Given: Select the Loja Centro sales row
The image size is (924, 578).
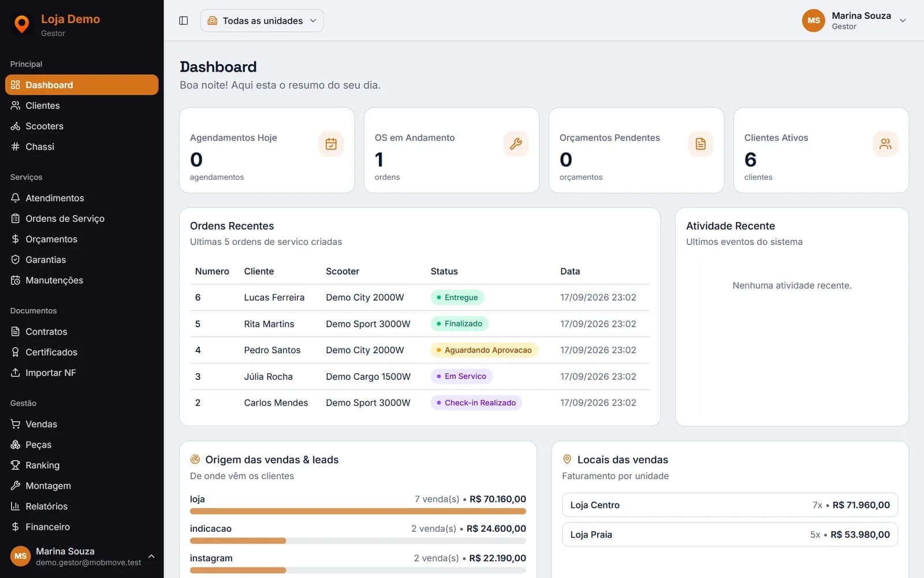Looking at the screenshot, I should click(730, 505).
